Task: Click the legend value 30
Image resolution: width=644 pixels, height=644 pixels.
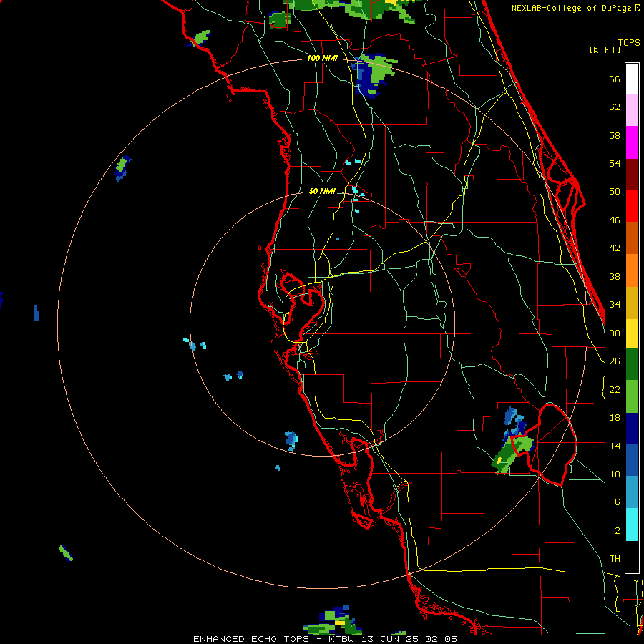Action: [x=615, y=333]
